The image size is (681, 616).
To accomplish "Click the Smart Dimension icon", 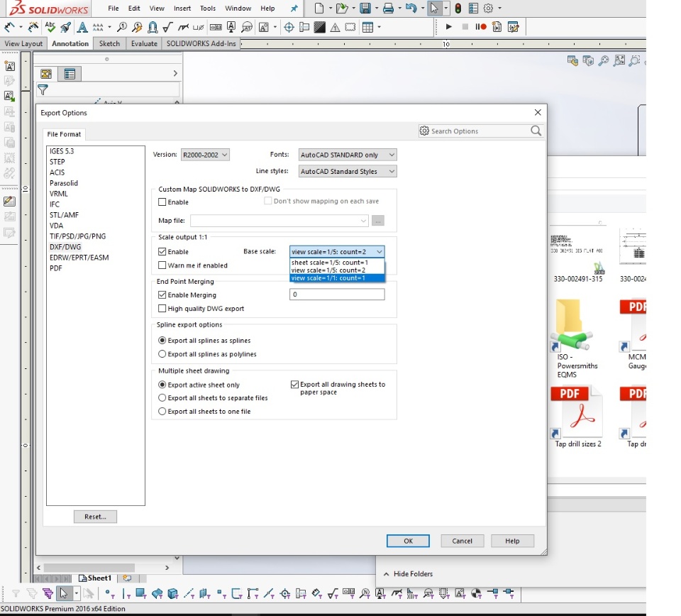I will (x=9, y=28).
